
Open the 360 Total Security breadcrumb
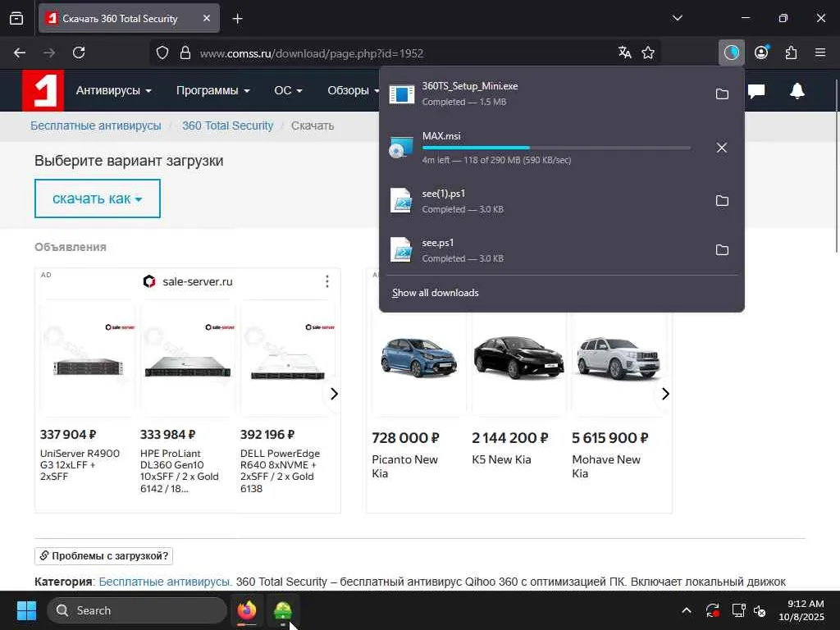[228, 126]
